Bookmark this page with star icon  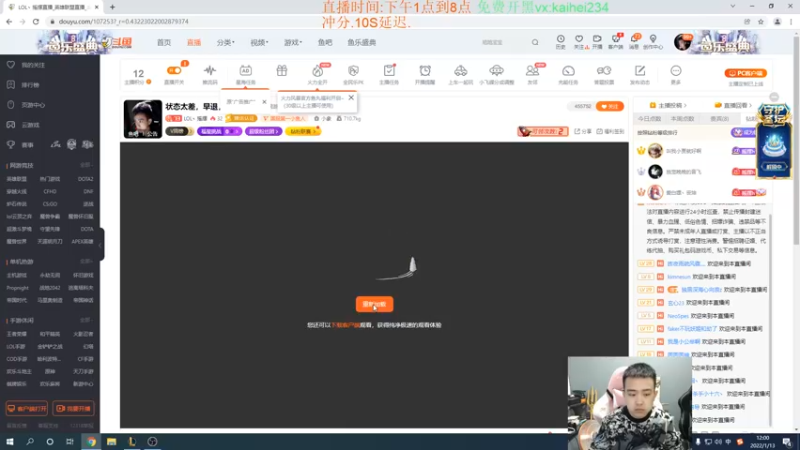tap(761, 21)
